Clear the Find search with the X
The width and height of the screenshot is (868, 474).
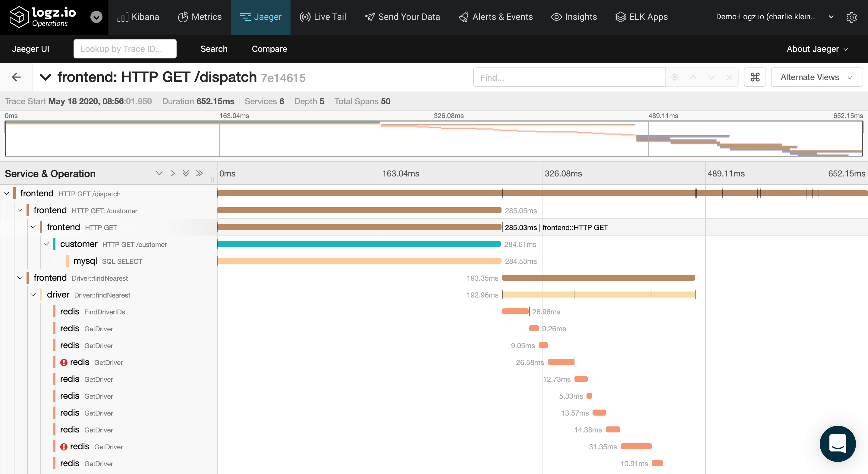coord(729,77)
